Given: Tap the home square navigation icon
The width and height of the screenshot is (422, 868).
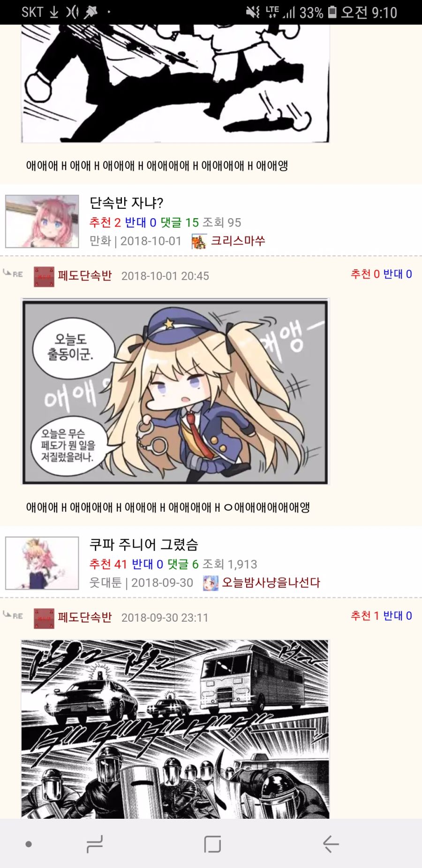Looking at the screenshot, I should [x=212, y=844].
